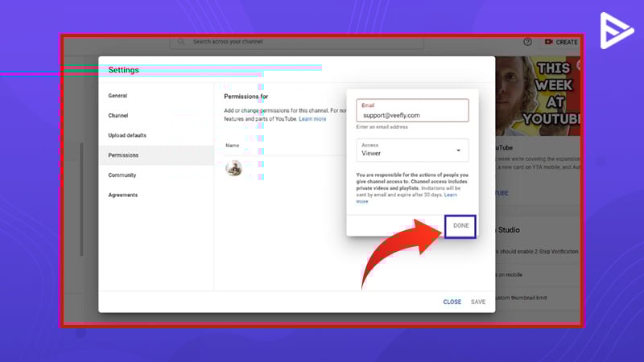The width and height of the screenshot is (644, 362).
Task: Click the user avatar in Name list
Action: point(233,168)
